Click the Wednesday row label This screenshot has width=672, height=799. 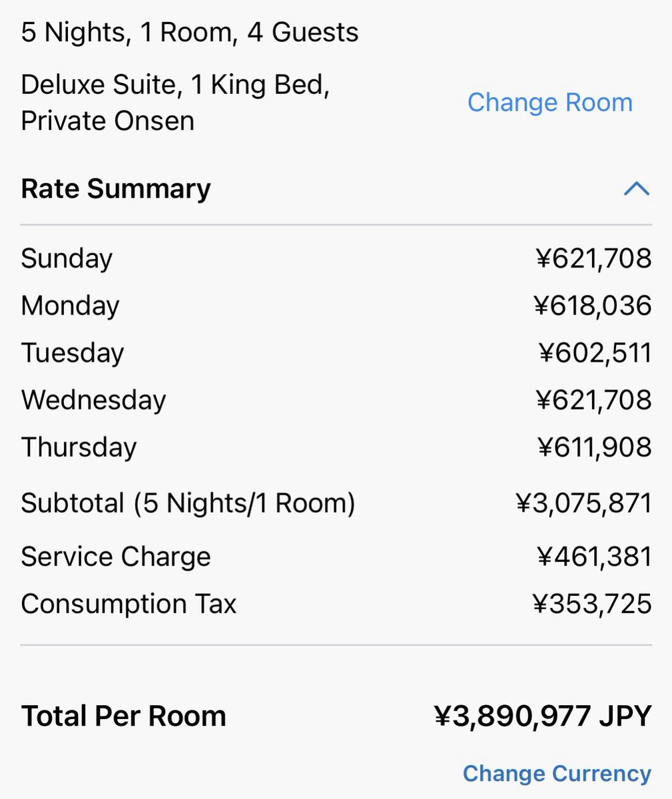tap(93, 400)
